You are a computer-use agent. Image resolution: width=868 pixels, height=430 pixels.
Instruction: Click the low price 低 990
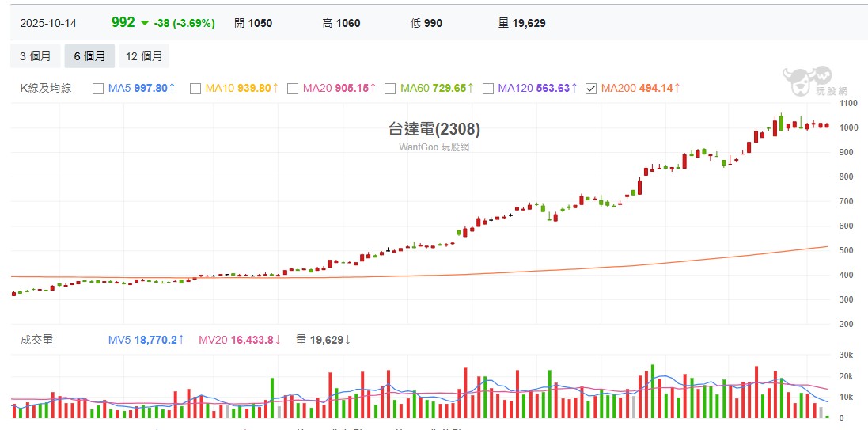[x=426, y=23]
